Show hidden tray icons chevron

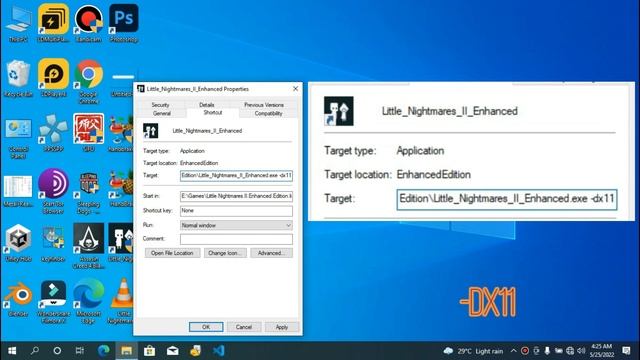[513, 351]
